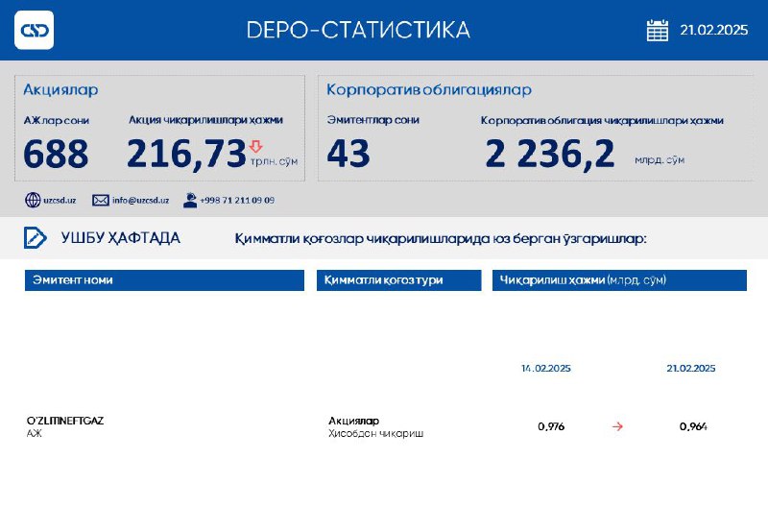Click the АЖлар сони label
Image resolution: width=768 pixels, height=532 pixels.
pos(57,120)
